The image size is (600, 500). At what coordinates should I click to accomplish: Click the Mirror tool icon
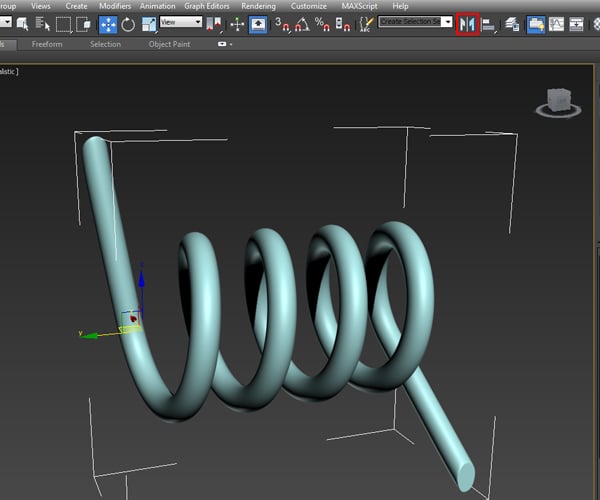[x=467, y=24]
